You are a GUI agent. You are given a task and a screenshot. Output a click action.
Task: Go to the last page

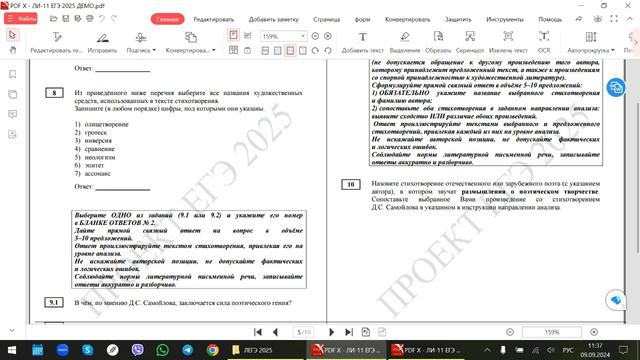pyautogui.click(x=349, y=332)
